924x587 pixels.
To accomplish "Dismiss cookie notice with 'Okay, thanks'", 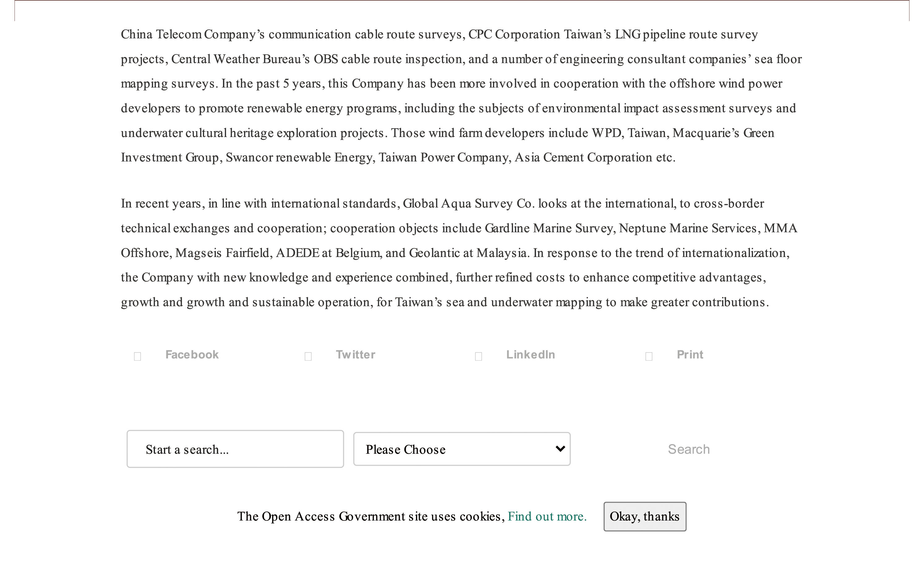I will (645, 516).
